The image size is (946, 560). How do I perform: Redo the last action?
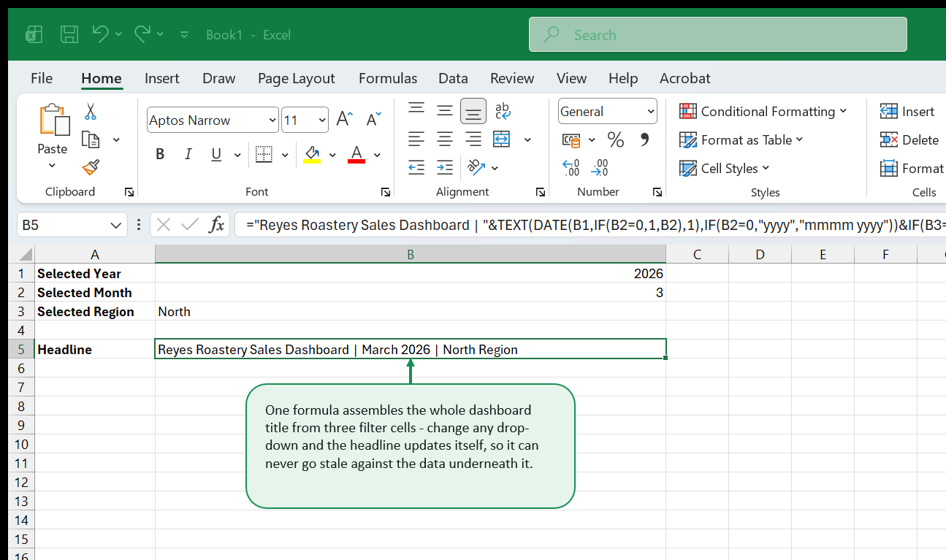(142, 34)
